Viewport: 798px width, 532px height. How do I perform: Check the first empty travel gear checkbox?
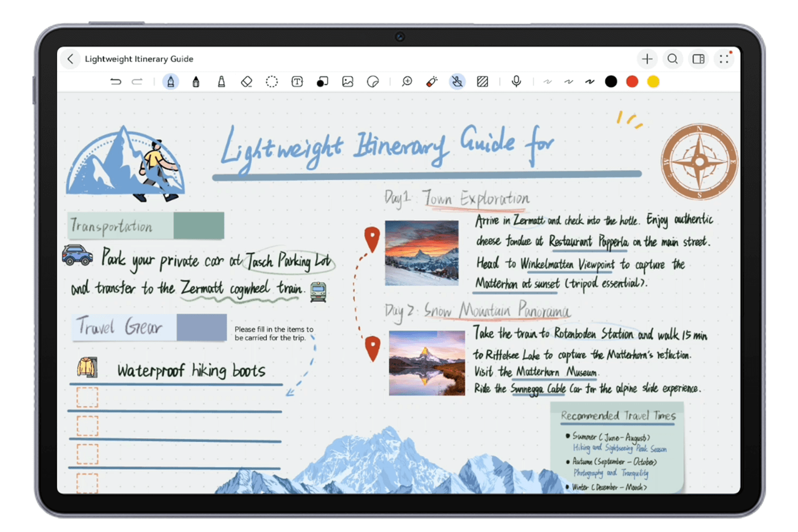click(x=87, y=397)
